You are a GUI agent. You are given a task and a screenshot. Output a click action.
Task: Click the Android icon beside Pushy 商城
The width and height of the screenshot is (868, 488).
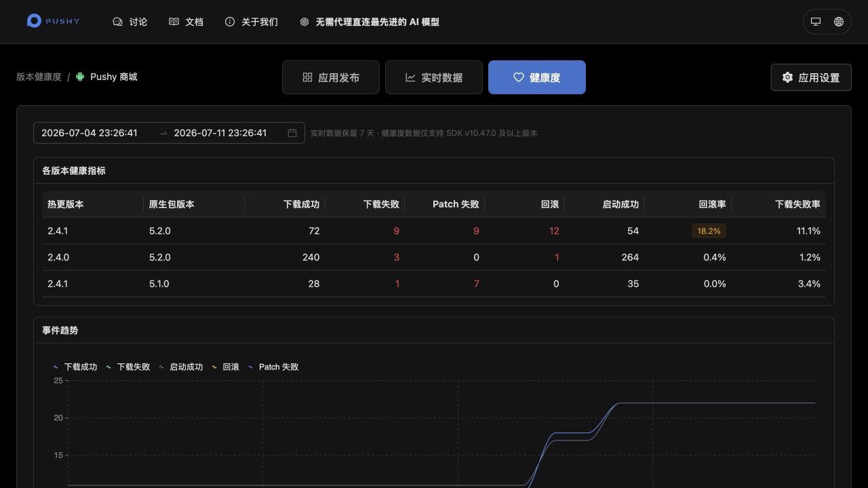pyautogui.click(x=80, y=77)
